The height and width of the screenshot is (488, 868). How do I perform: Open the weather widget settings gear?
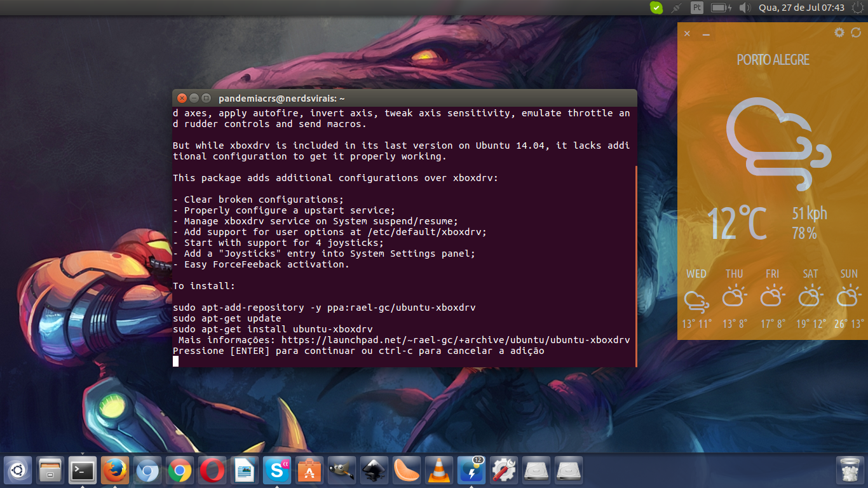[x=838, y=32]
